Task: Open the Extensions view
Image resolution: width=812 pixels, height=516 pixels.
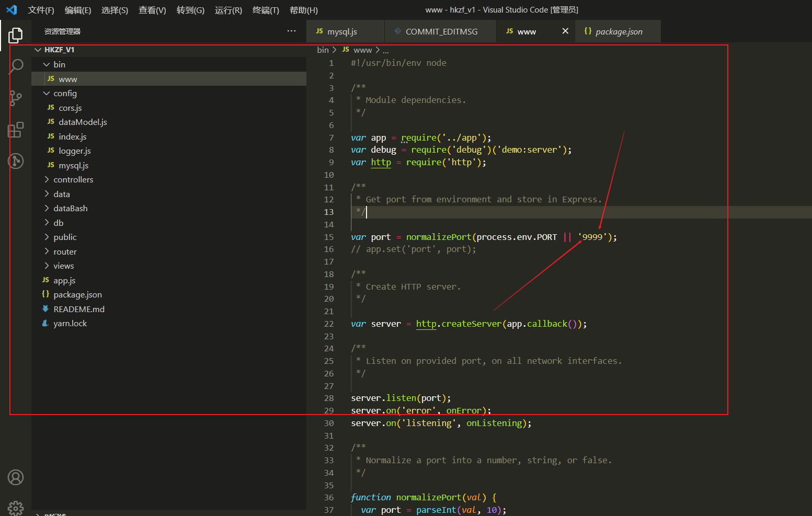Action: coord(16,130)
